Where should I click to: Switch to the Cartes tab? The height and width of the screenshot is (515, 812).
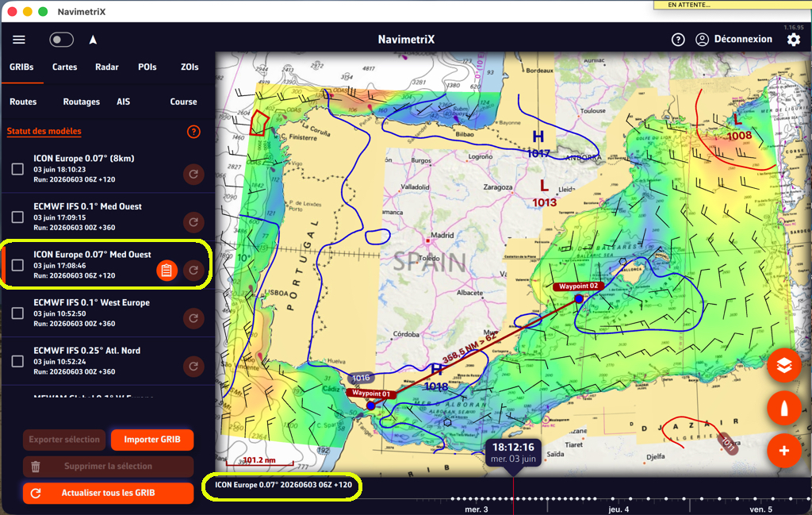[65, 67]
